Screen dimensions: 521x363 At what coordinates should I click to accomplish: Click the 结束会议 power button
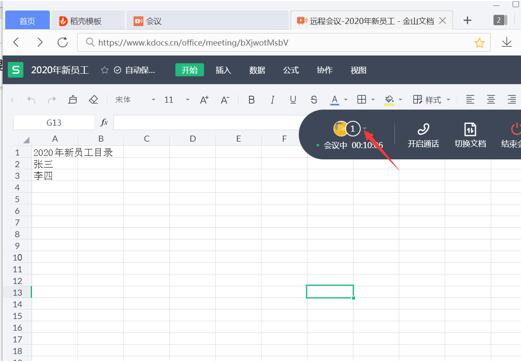[x=511, y=135]
